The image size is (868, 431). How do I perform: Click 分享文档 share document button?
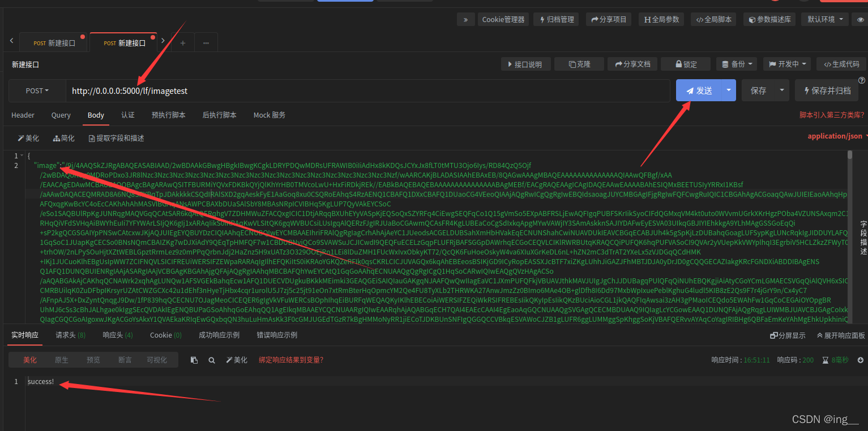(x=633, y=64)
